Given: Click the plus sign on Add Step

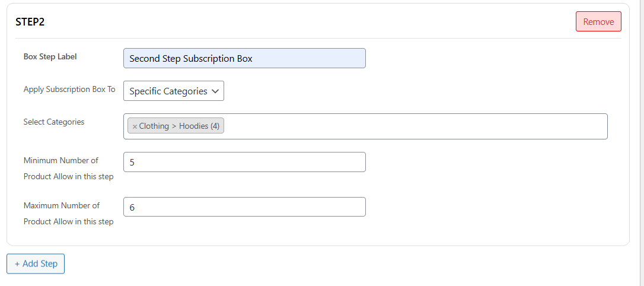Looking at the screenshot, I should coord(17,264).
